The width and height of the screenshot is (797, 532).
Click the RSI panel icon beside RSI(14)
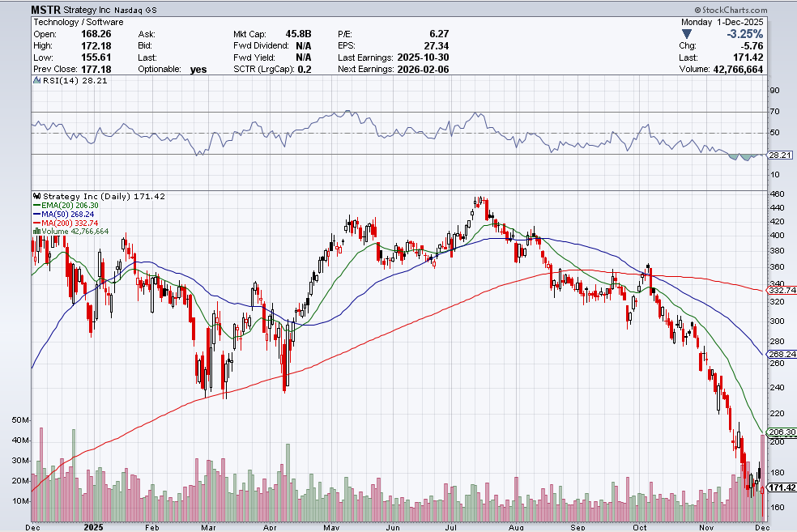tap(37, 80)
